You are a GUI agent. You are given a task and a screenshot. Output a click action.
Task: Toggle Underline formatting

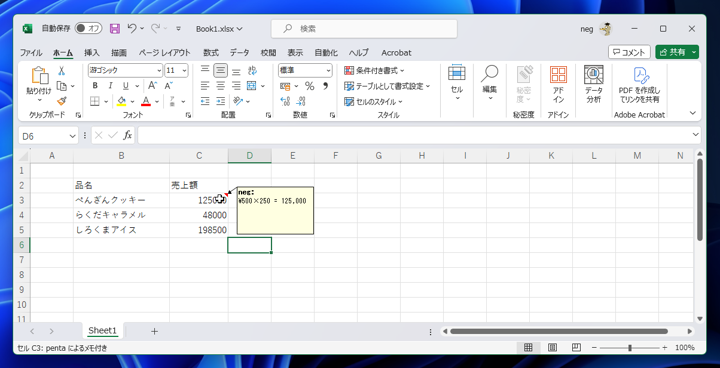(x=125, y=86)
